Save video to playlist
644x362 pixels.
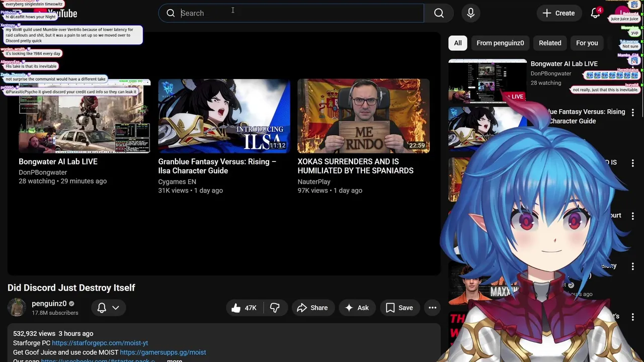pos(399,308)
